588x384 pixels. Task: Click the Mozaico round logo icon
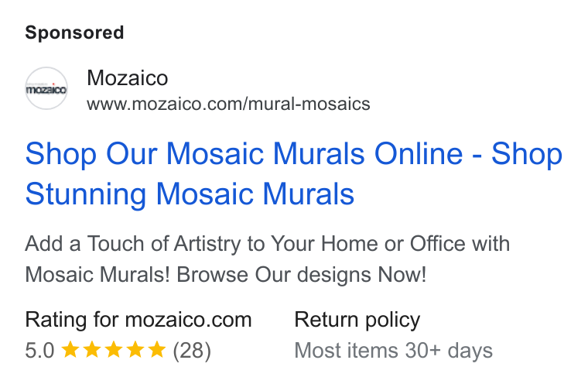coord(46,88)
